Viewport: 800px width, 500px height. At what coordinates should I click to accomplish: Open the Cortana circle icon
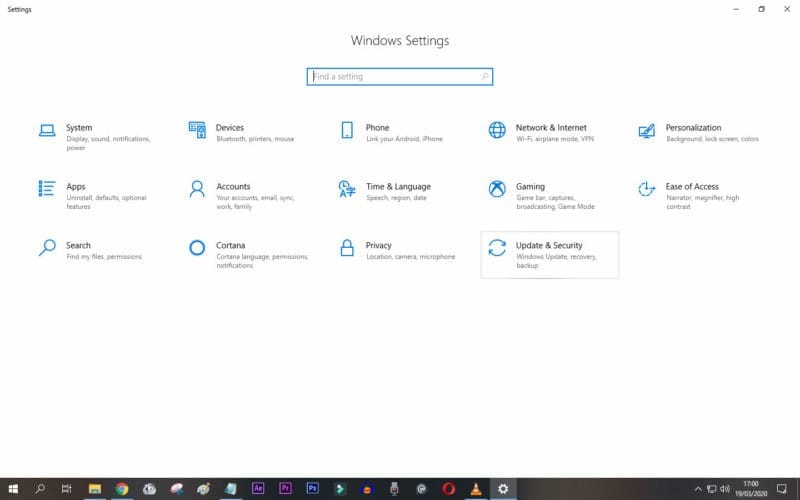pyautogui.click(x=197, y=248)
